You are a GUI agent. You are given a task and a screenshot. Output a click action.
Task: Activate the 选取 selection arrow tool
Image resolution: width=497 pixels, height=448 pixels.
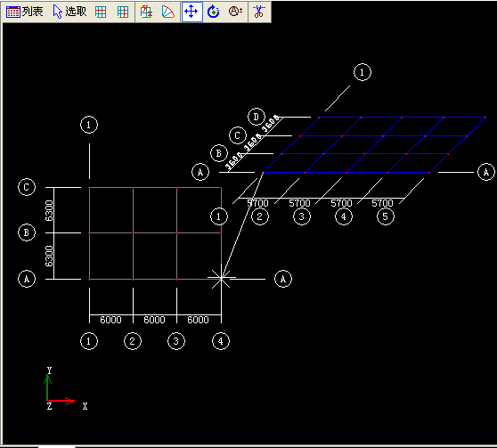point(69,12)
